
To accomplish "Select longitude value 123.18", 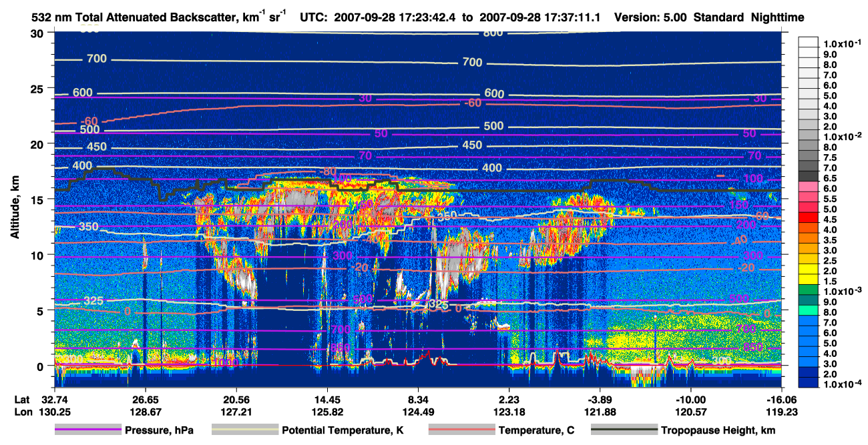I will pyautogui.click(x=509, y=412).
